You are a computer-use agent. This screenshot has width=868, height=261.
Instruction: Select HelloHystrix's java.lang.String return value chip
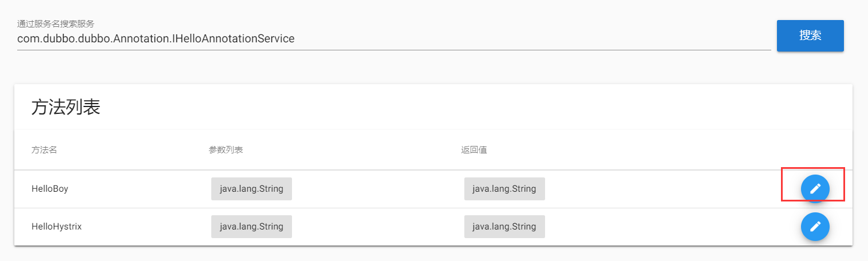point(504,226)
